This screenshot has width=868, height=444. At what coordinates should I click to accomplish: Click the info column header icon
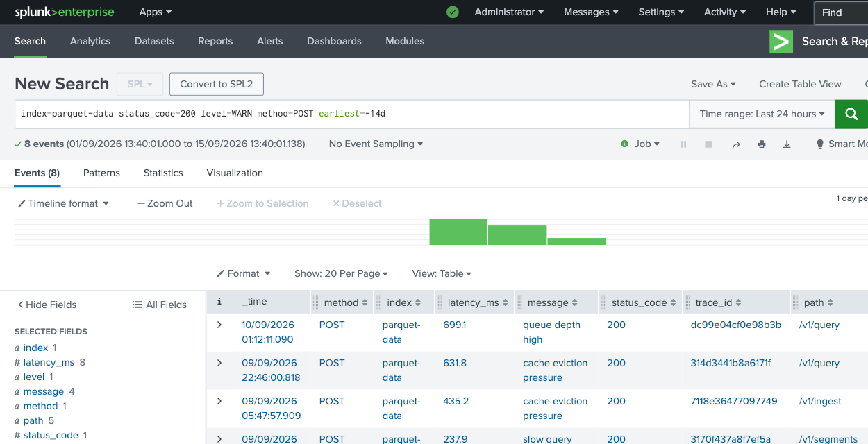point(219,302)
